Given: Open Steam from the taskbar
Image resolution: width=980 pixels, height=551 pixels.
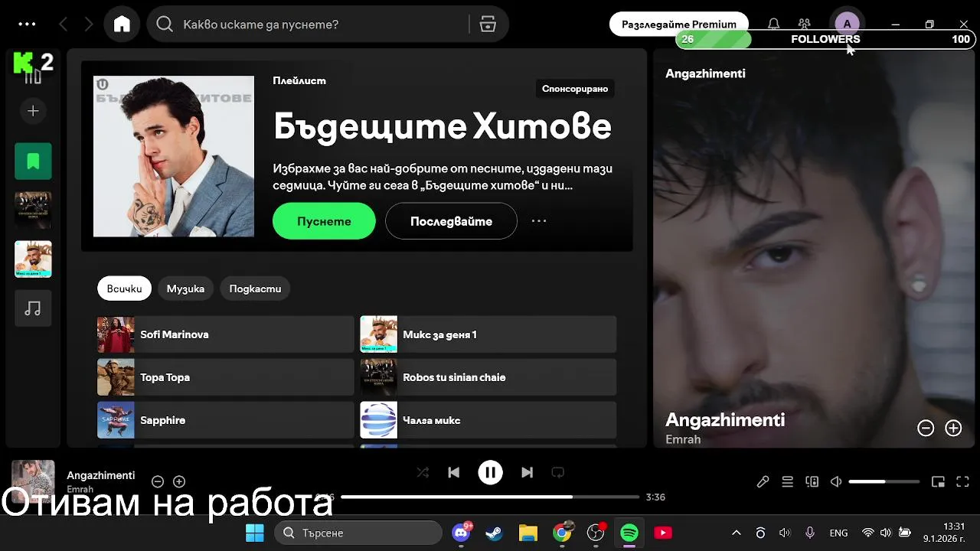Looking at the screenshot, I should click(495, 533).
